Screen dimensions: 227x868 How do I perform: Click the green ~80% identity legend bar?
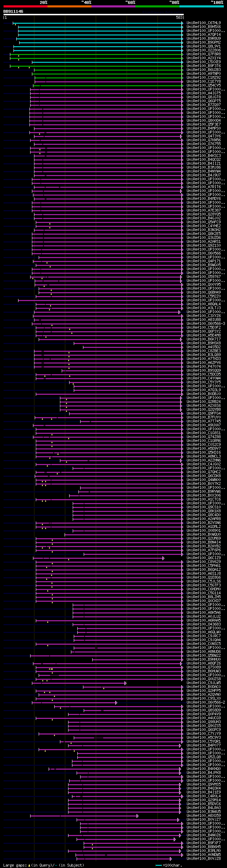click(157, 6)
